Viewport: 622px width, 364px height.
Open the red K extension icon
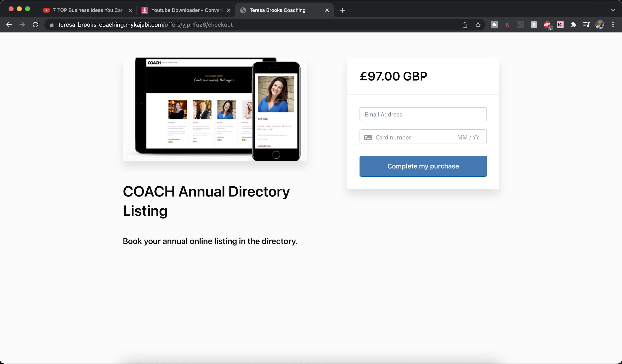pos(508,25)
